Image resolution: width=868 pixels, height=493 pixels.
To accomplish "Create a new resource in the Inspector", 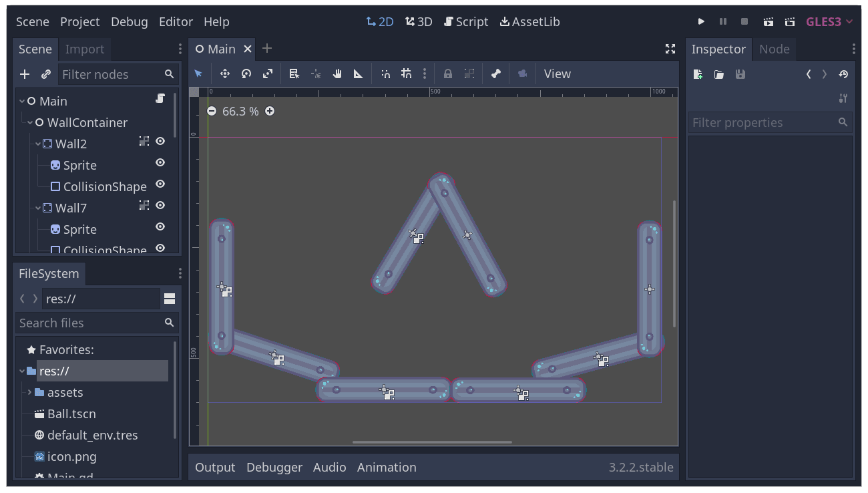I will click(x=697, y=74).
